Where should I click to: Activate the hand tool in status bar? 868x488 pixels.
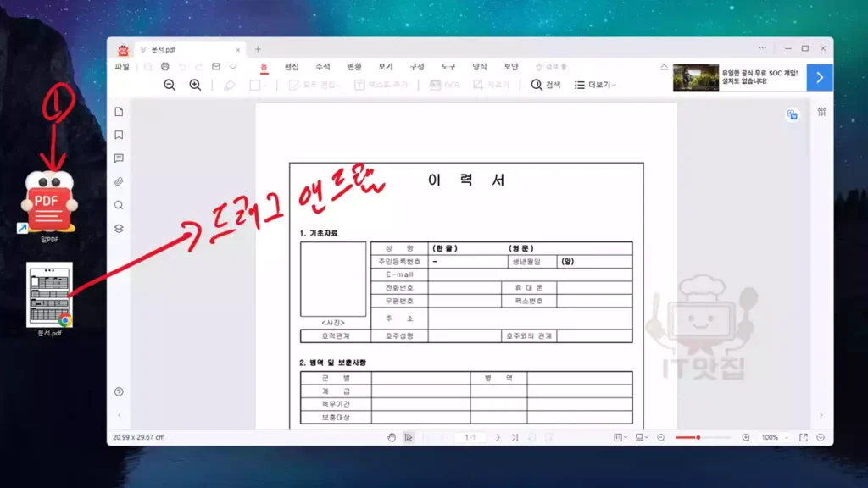(392, 437)
